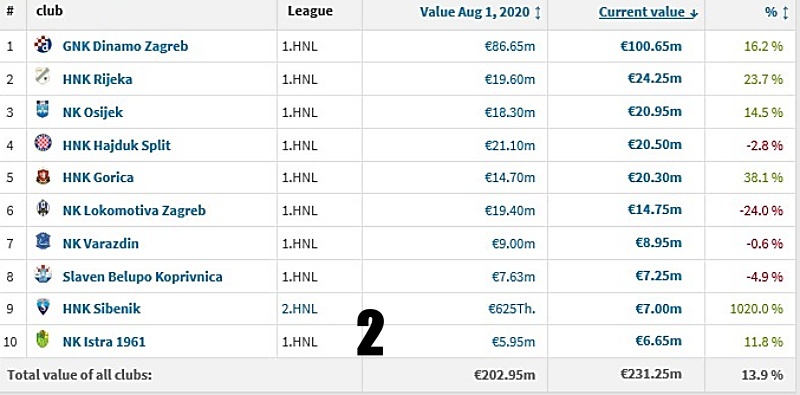Open HNK Hajduk Split club link
800x395 pixels.
tap(116, 145)
